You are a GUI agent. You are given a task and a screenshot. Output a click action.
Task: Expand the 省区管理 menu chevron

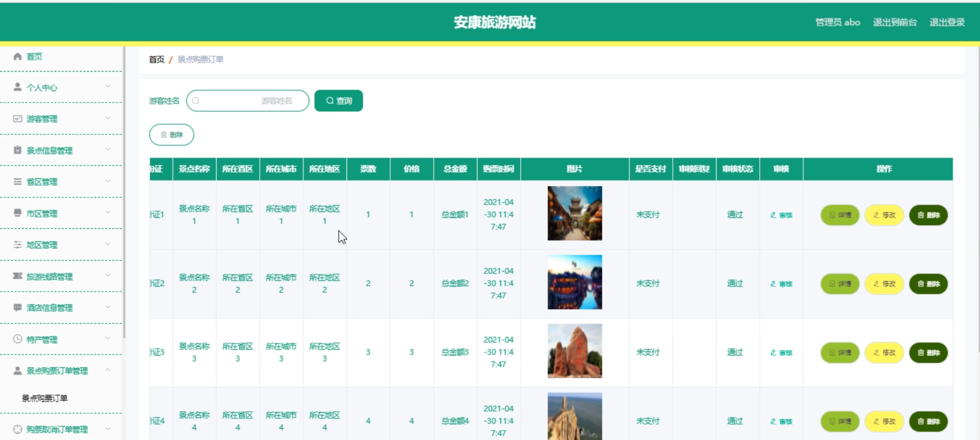click(x=108, y=181)
